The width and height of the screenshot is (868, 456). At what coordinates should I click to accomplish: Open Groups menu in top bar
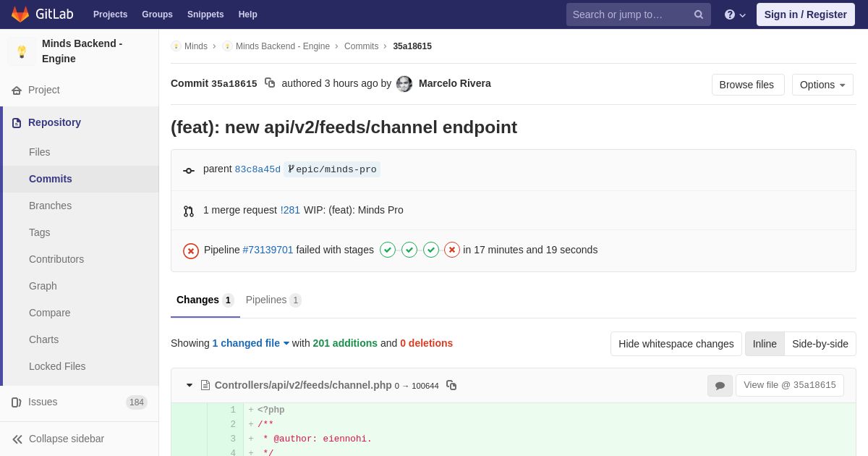tap(157, 14)
